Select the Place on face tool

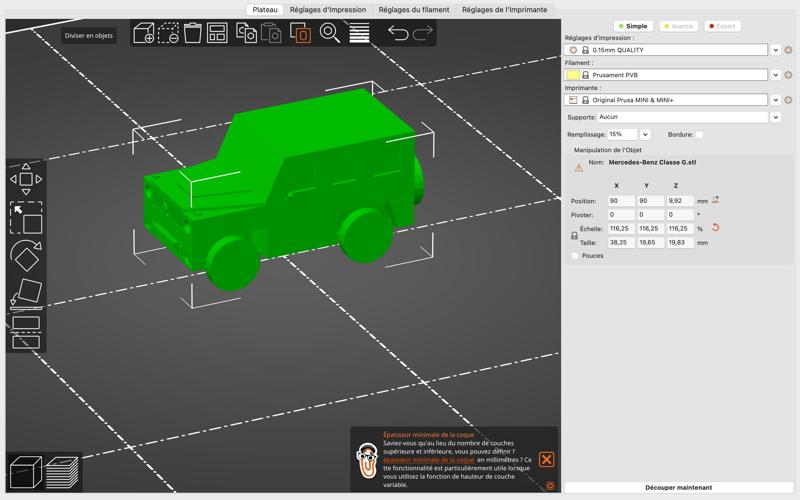pos(26,294)
